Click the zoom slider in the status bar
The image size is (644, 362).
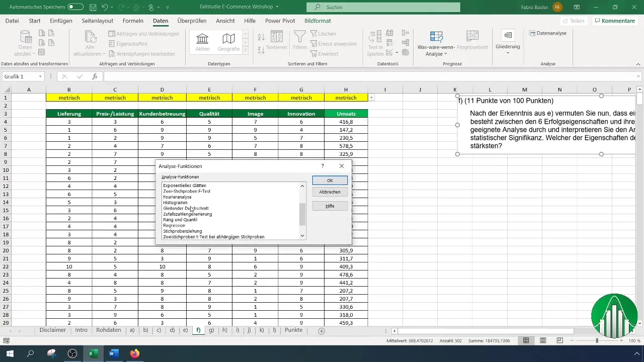pos(597,341)
